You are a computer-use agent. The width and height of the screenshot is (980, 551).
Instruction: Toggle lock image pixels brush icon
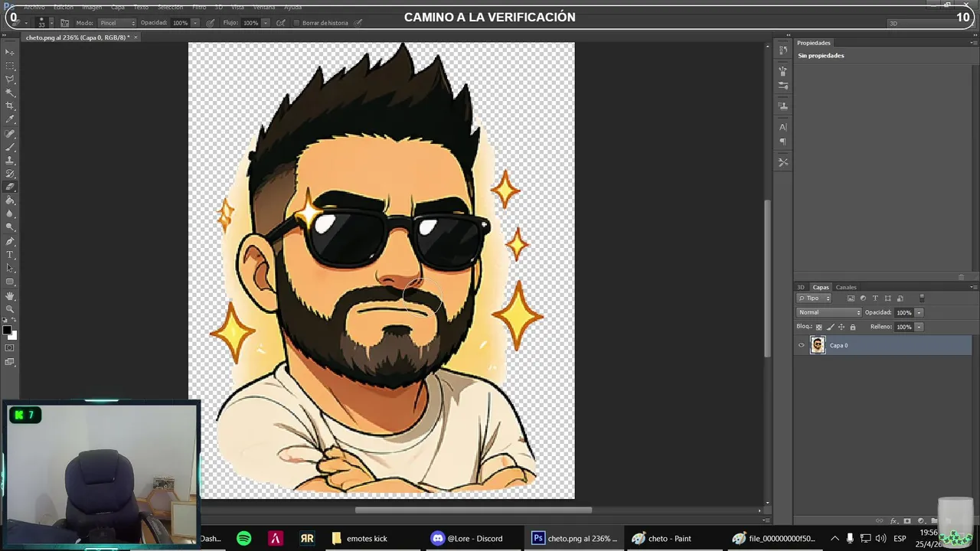click(830, 327)
